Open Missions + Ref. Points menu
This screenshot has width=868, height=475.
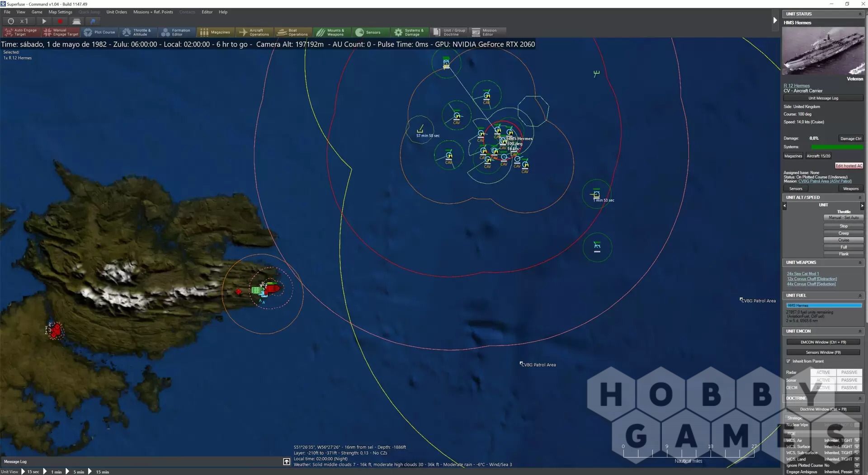tap(153, 12)
